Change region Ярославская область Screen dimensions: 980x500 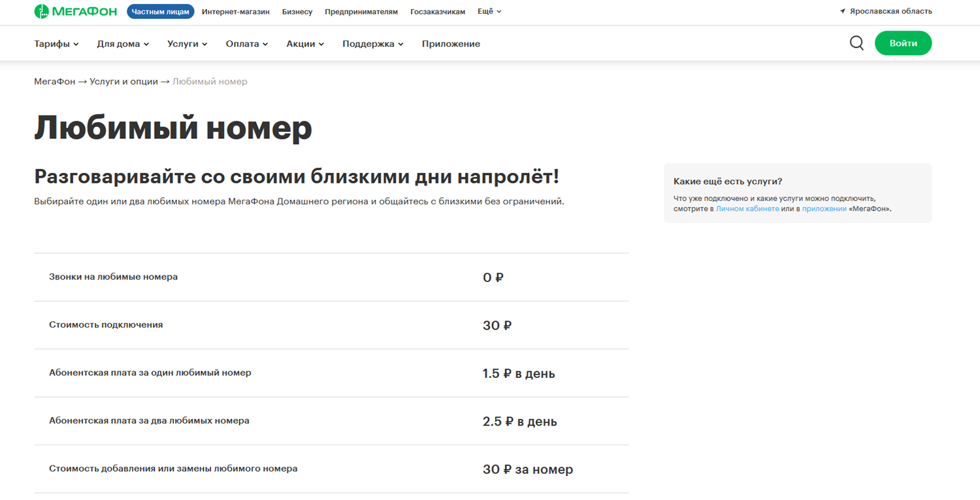coord(890,11)
